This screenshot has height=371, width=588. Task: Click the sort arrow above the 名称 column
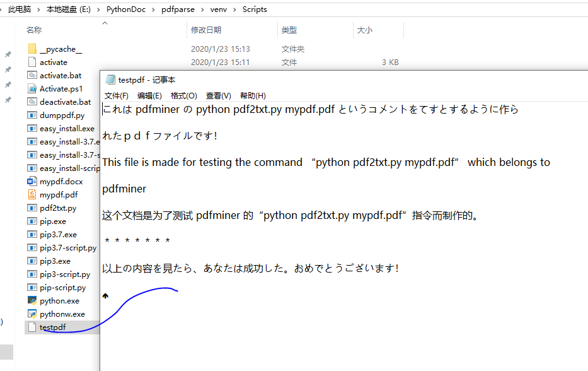point(105,23)
